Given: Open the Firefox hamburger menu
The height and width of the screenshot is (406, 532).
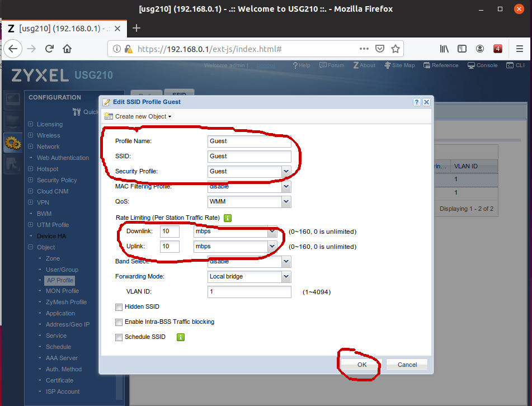Looking at the screenshot, I should pyautogui.click(x=520, y=49).
